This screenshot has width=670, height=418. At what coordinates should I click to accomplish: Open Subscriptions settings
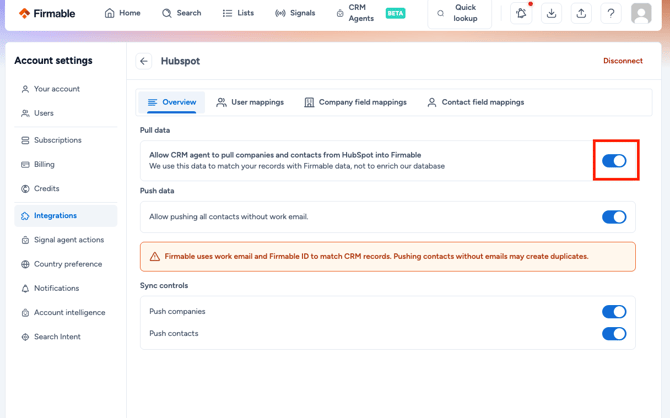coord(66,140)
